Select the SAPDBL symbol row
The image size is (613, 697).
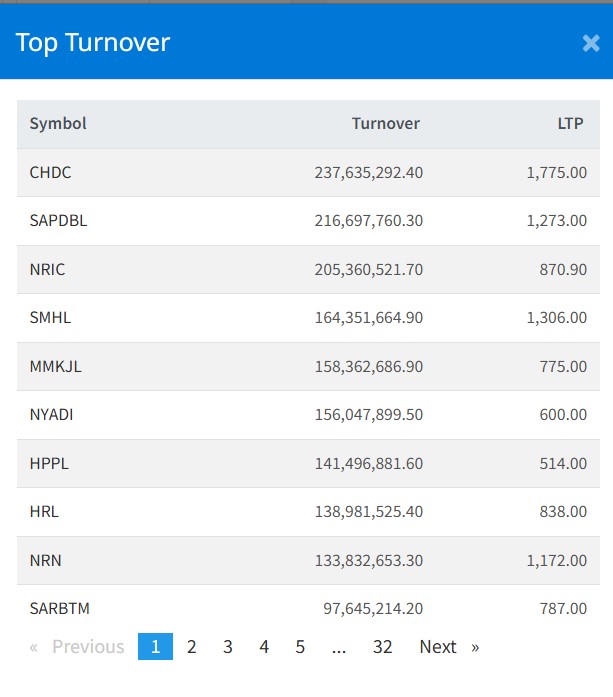click(58, 221)
